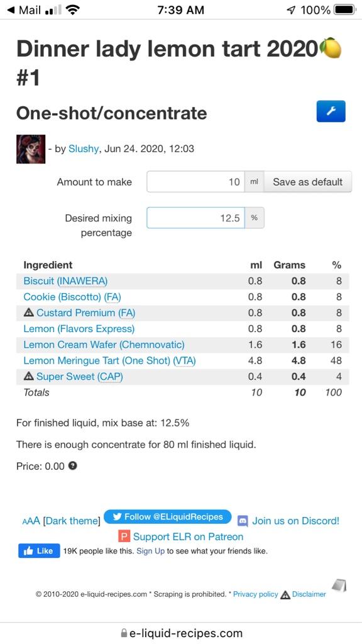Click the Disclaimer warning triangle icon
Viewport: 362px width, 644px height.
point(285,594)
